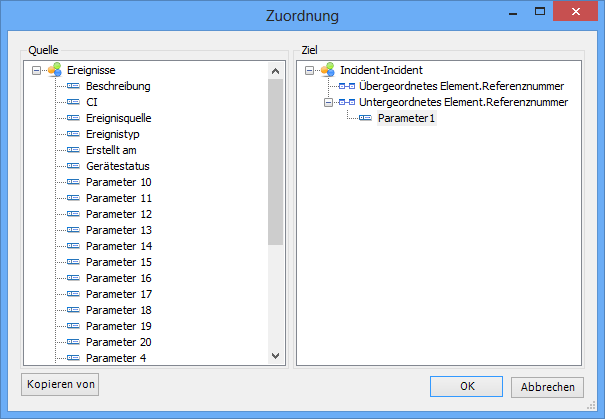Click the Incident-Incident node icon
Viewport: 605px width, 419px height.
coord(327,71)
